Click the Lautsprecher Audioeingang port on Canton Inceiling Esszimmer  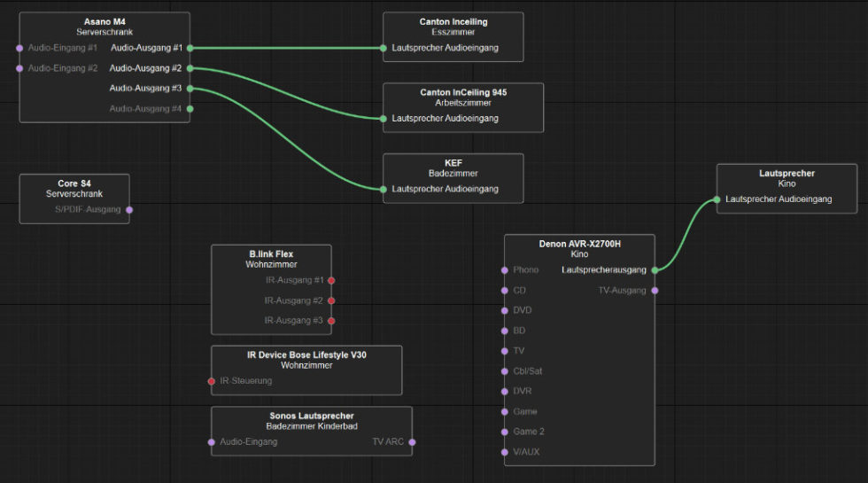click(384, 48)
